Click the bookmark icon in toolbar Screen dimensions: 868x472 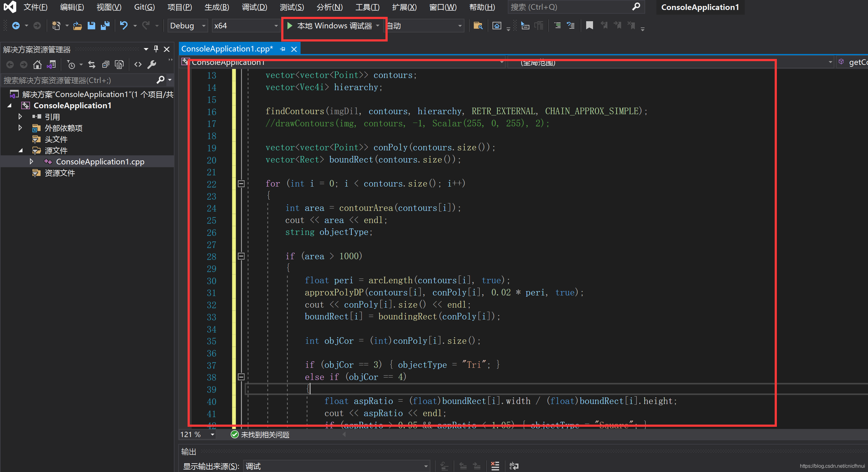[x=589, y=26]
